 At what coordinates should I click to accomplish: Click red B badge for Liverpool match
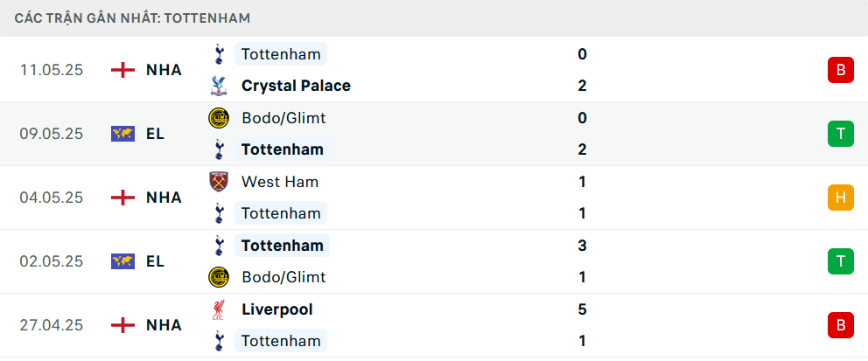pyautogui.click(x=840, y=325)
